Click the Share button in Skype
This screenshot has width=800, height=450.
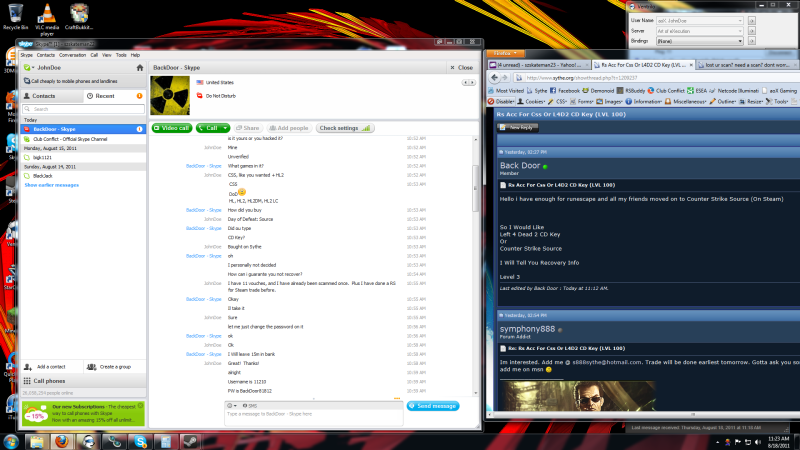coord(247,128)
